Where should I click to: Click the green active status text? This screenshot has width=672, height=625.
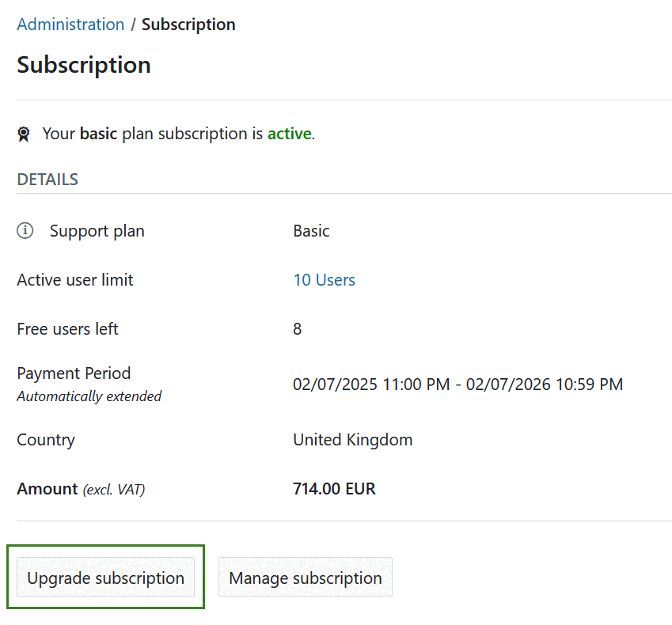[289, 134]
